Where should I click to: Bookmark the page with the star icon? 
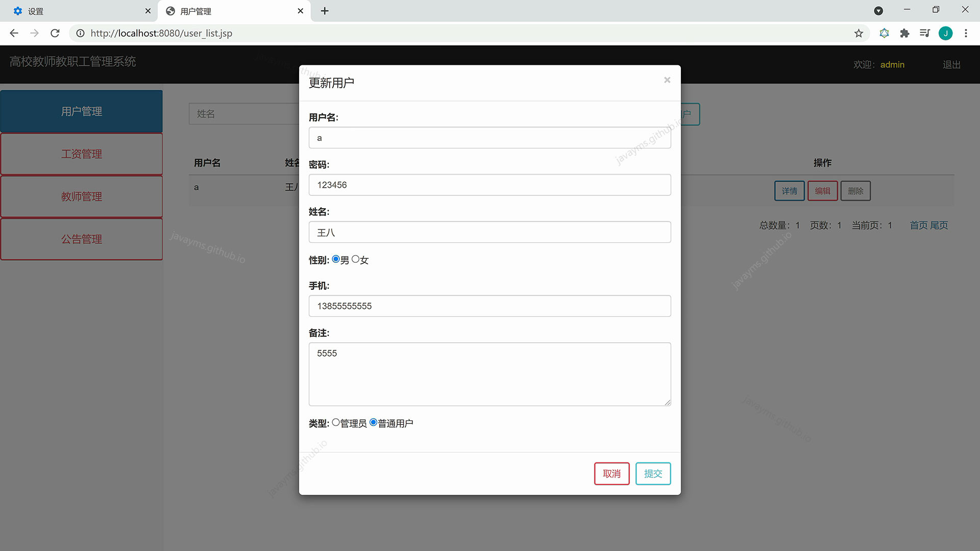pyautogui.click(x=859, y=33)
